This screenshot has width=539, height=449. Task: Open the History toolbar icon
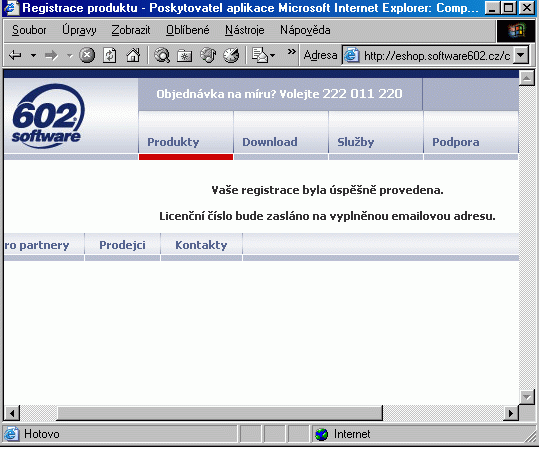(231, 55)
